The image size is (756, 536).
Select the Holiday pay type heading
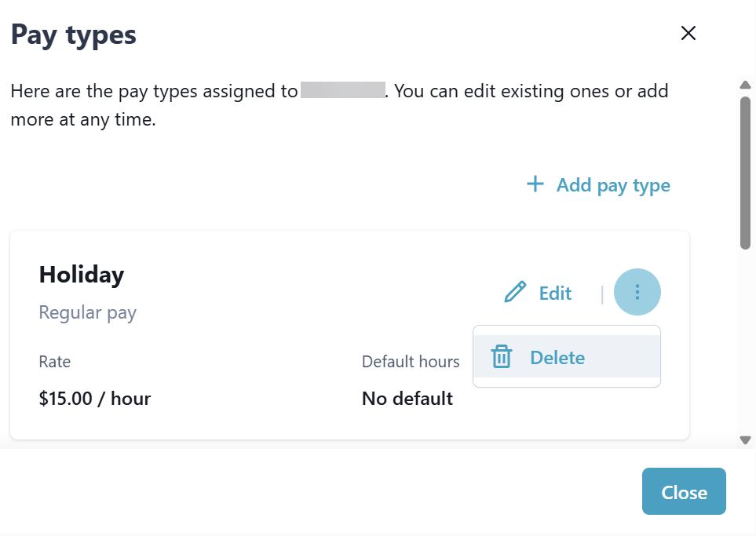82,275
